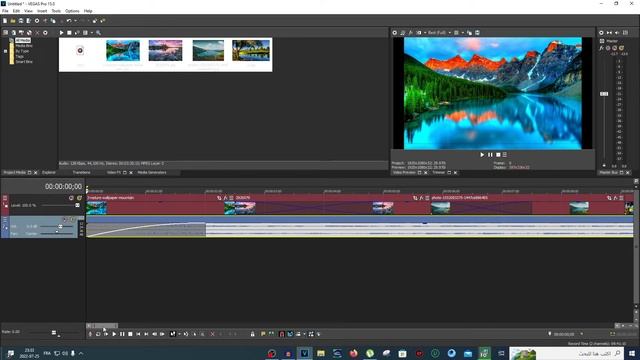Viewport: 640px width, 360px height.
Task: Click the Undo arrow in main toolbar
Action: coord(69,21)
